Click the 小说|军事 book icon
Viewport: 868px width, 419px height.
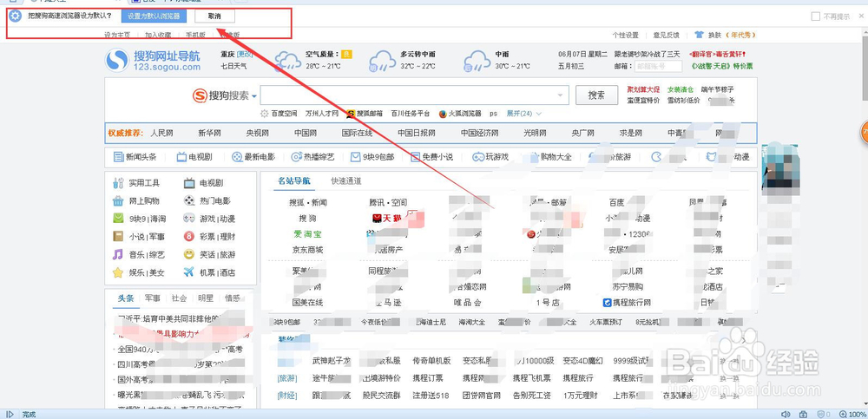tap(118, 236)
